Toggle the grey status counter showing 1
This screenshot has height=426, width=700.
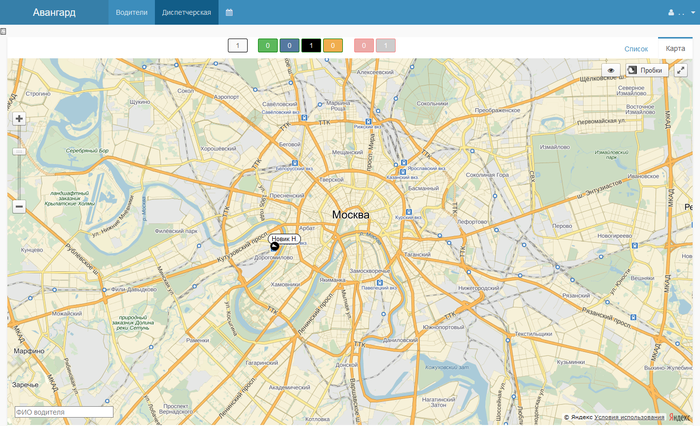click(x=386, y=46)
